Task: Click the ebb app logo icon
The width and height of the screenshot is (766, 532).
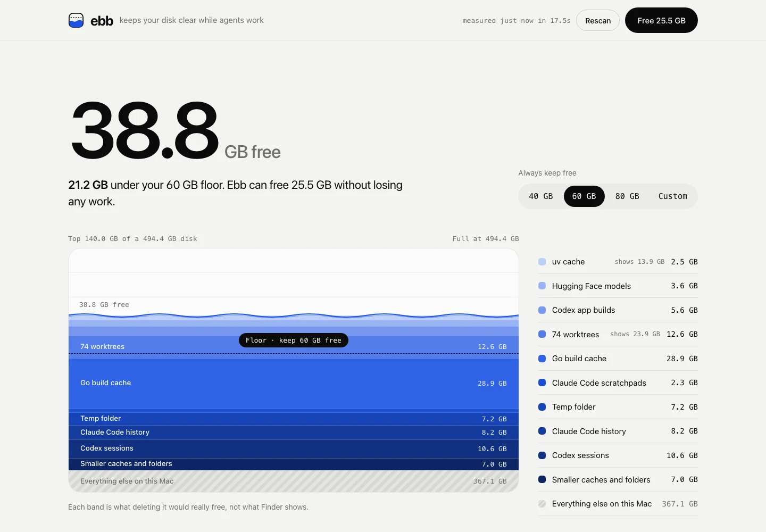Action: pyautogui.click(x=76, y=20)
